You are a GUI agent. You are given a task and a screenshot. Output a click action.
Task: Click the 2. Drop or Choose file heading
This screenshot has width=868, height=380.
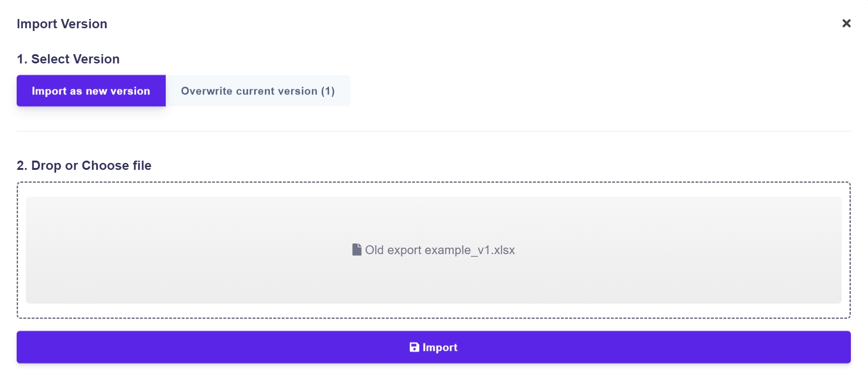click(84, 166)
